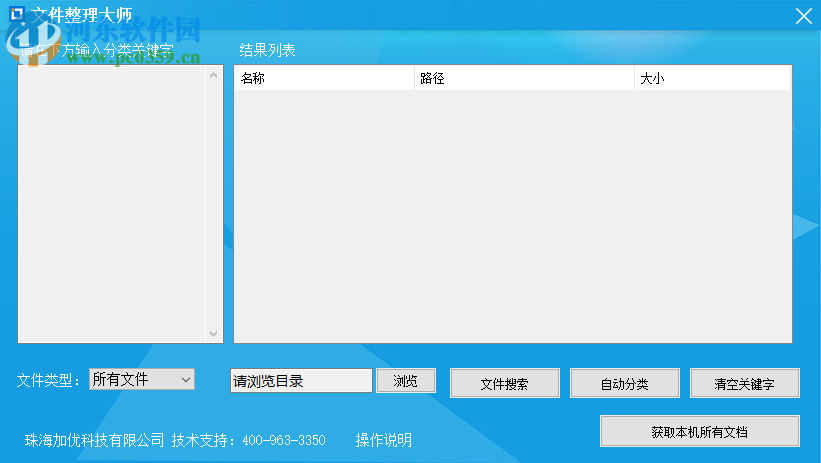Click inside the keyword input text area
Viewport: 821px width, 463px height.
tap(112, 204)
